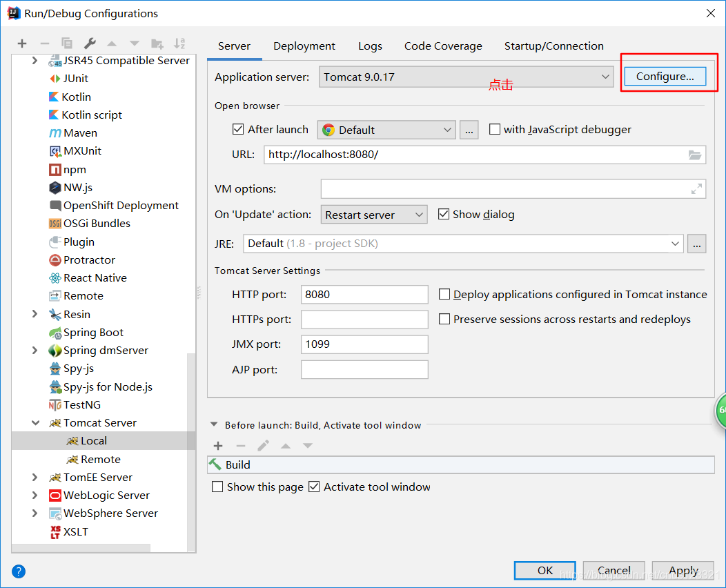This screenshot has height=588, width=726.
Task: Click the Configure... button
Action: tap(665, 77)
